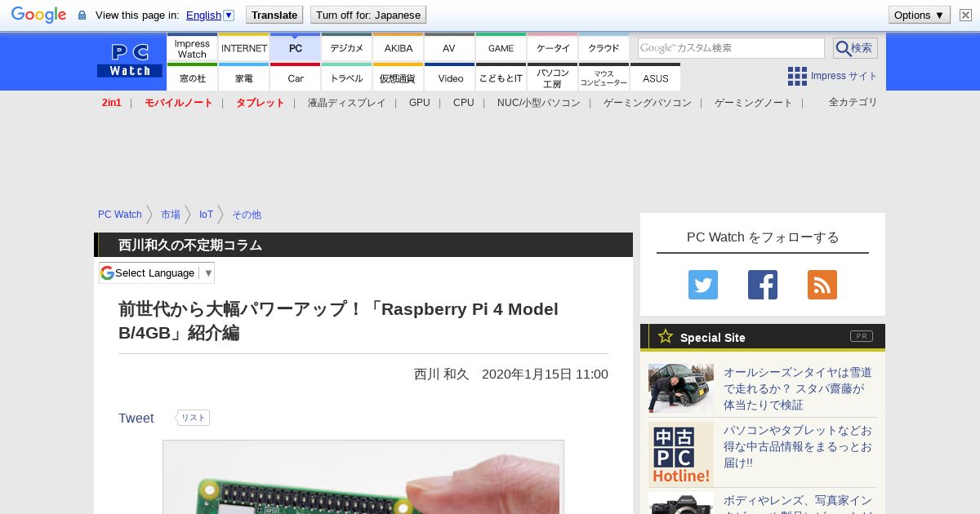Open the 2in1 category link
Viewport: 980px width, 514px height.
pos(112,103)
